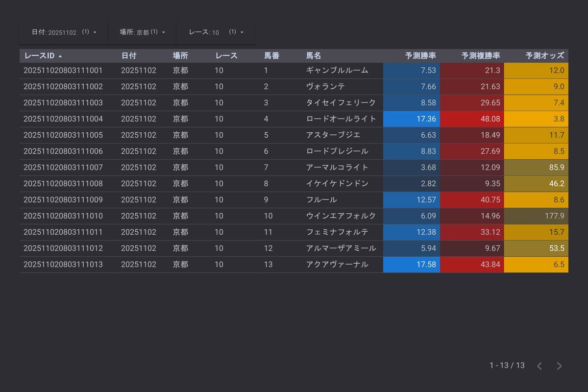Screen dimensions: 588x392
Task: Sort table by 予測勝率 column header
Action: [420, 56]
